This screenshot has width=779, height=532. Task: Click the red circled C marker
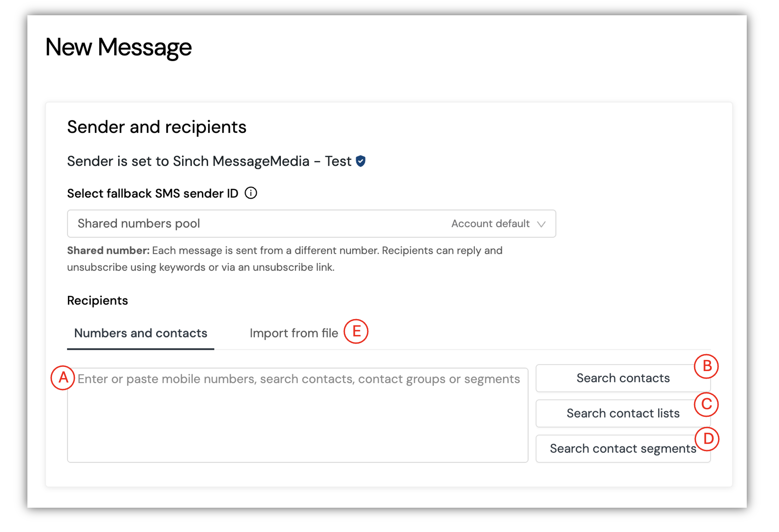click(x=706, y=404)
